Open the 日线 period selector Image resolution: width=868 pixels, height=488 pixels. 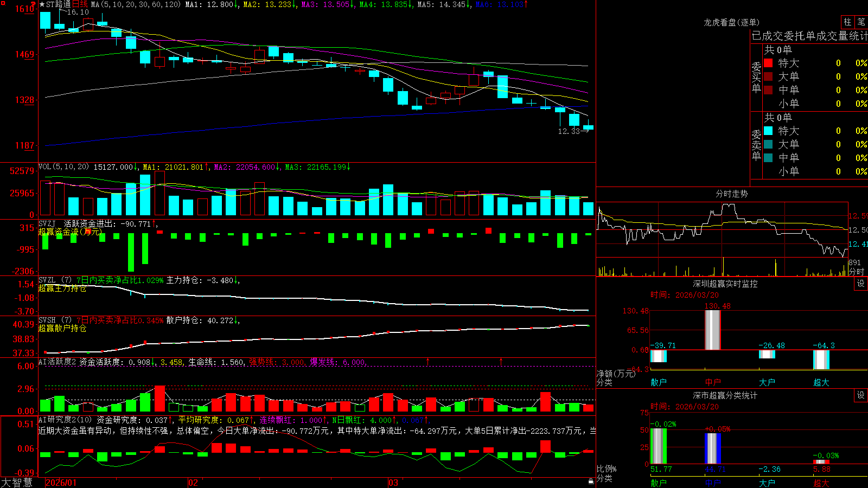coord(79,4)
